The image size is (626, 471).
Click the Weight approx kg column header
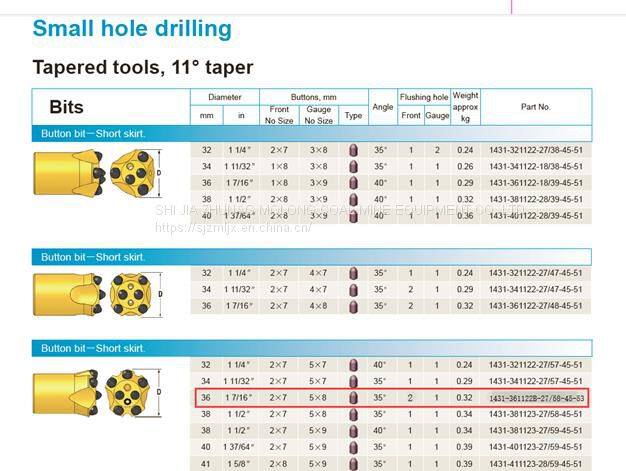[x=465, y=106]
